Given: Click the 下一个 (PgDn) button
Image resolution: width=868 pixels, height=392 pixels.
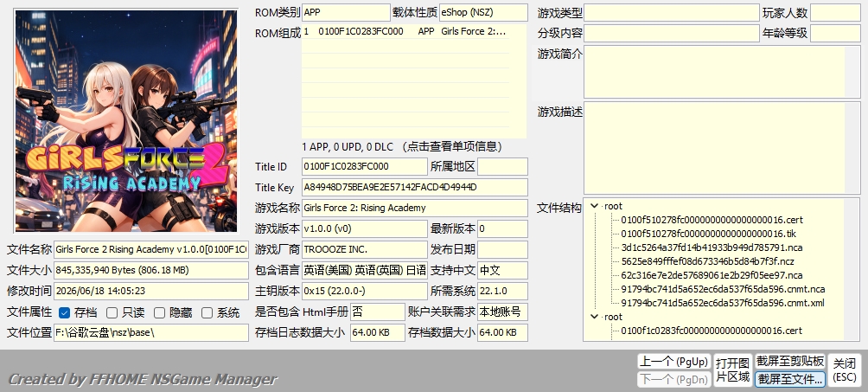Looking at the screenshot, I should [673, 379].
